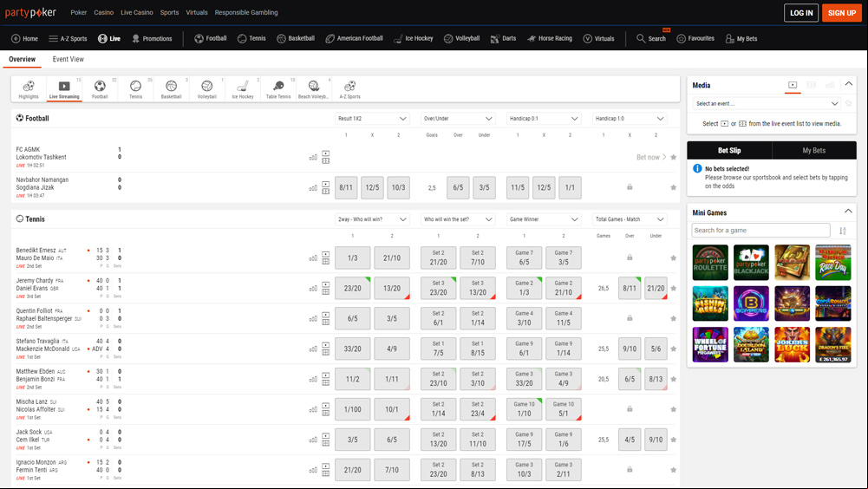Screen dimensions: 868x489
Task: Favourite the Jack Sock match star
Action: tap(673, 440)
